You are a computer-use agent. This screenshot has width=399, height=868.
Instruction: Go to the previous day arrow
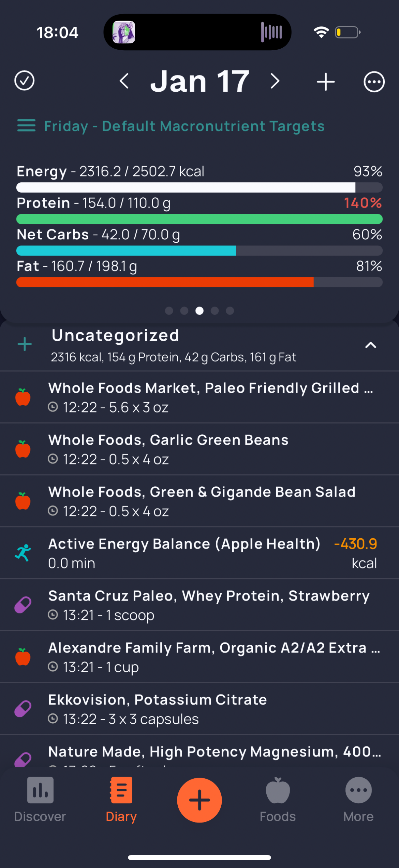pos(124,81)
